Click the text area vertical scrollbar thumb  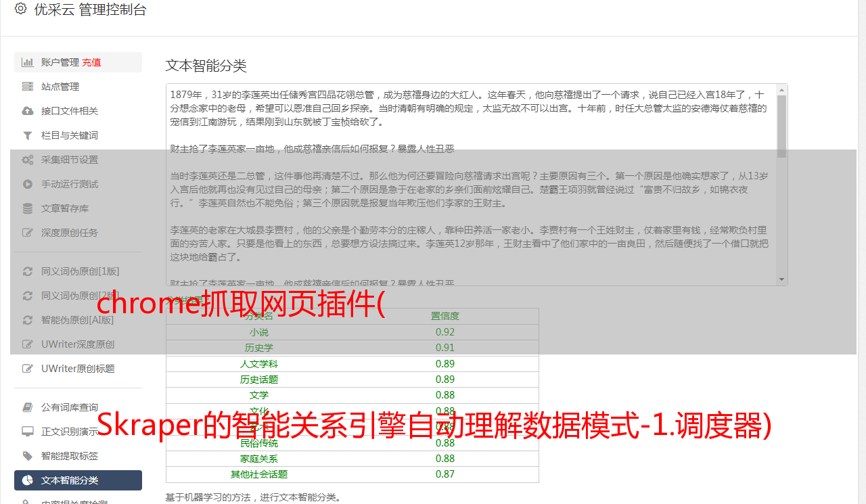(782, 126)
